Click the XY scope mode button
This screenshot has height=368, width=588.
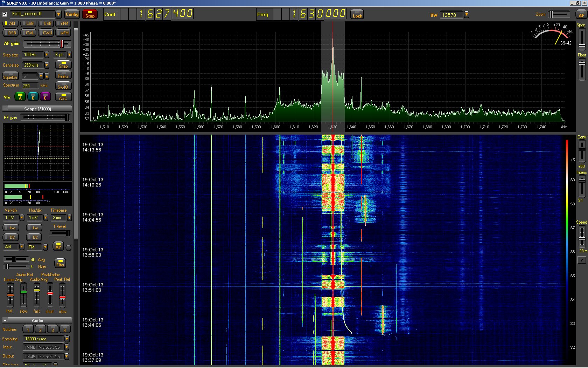click(58, 246)
